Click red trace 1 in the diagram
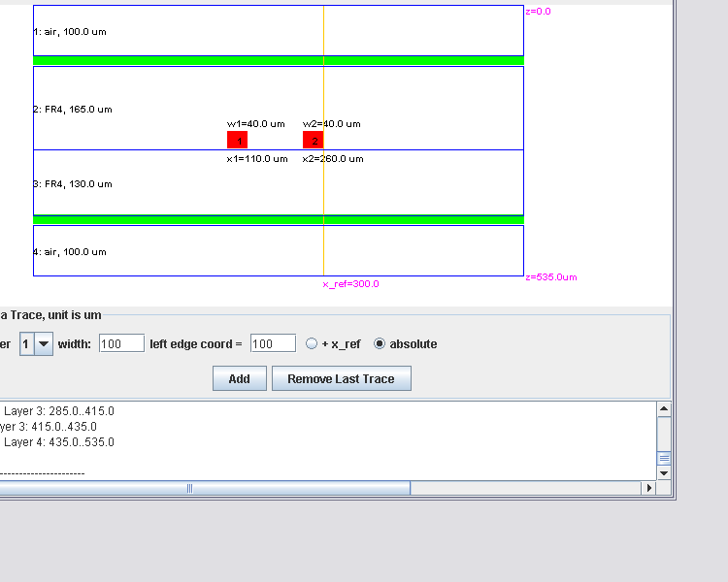Viewport: 728px width, 582px height. pos(237,141)
